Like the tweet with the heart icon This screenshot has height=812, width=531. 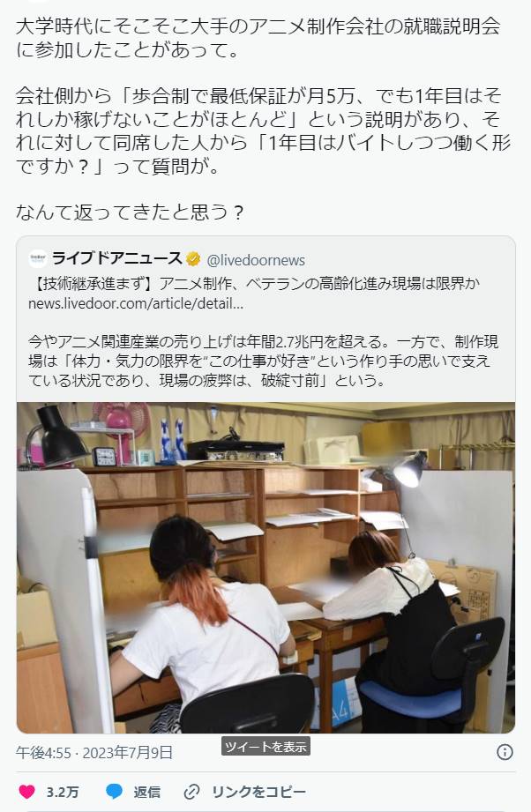click(x=27, y=792)
